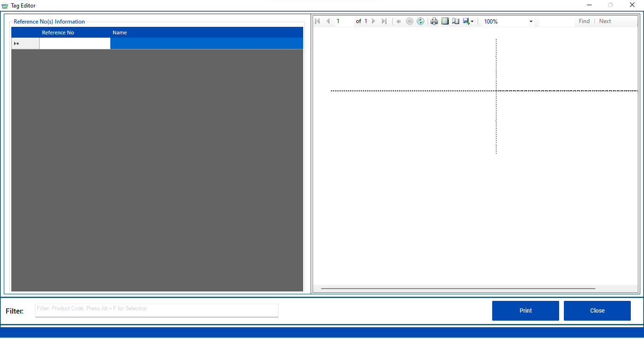The height and width of the screenshot is (339, 644).
Task: Click the Filter product code field
Action: (x=157, y=310)
